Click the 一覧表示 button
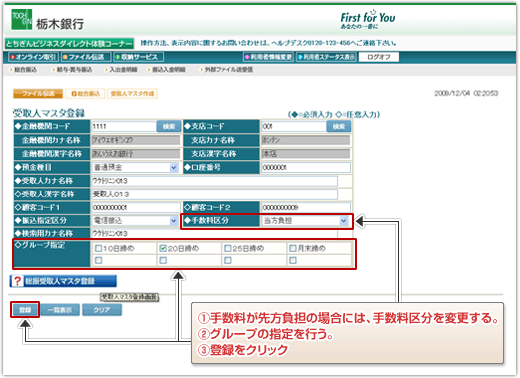The width and height of the screenshot is (520, 378). [x=60, y=310]
